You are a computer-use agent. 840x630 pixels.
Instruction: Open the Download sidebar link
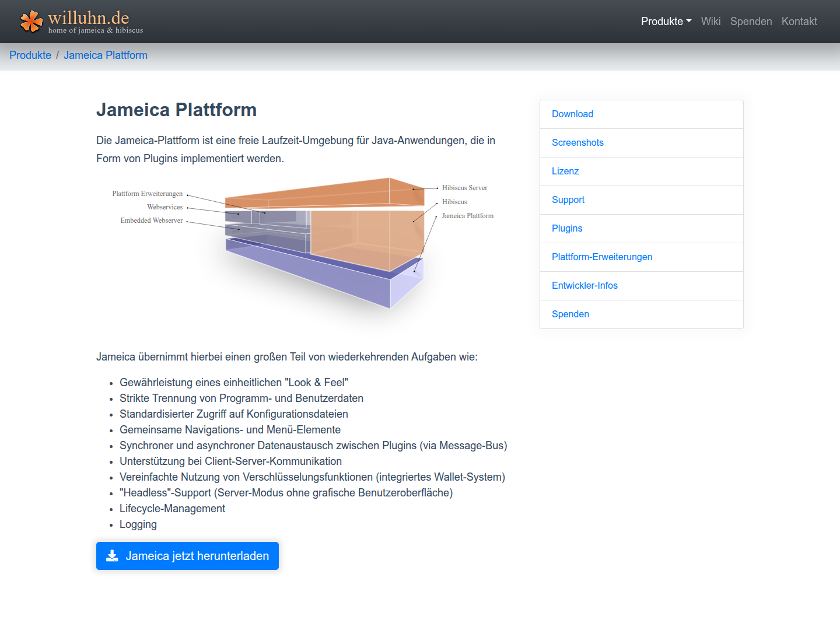(642, 114)
